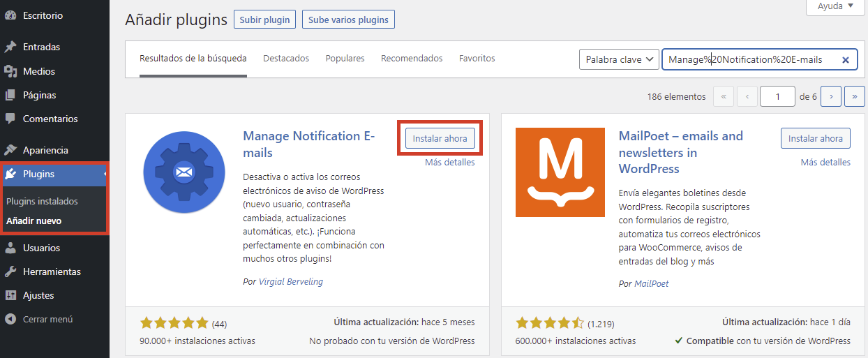Image resolution: width=868 pixels, height=358 pixels.
Task: Click the five-star rating of Manage Notification E-mails
Action: [174, 323]
